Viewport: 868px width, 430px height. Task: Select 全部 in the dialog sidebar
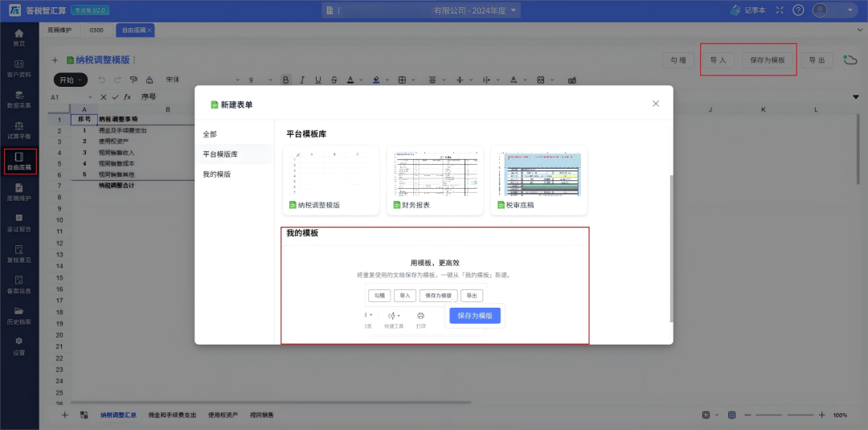tap(210, 134)
